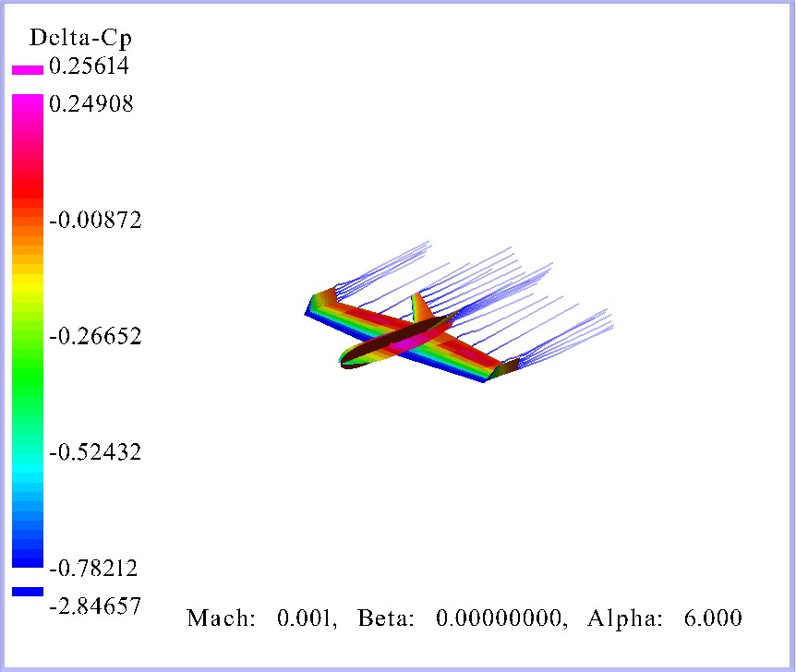Select the small blue minimum swatch below the color bar

27,591
